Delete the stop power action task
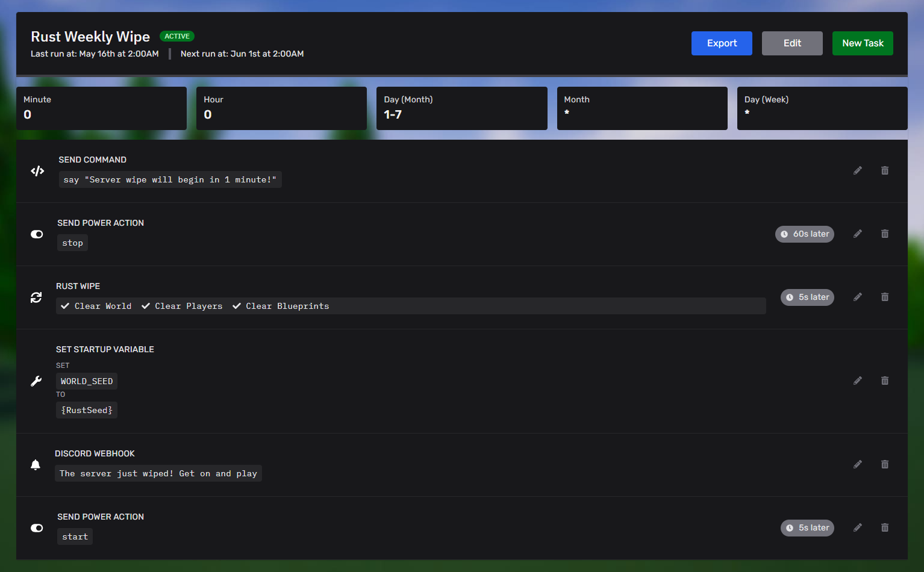 pyautogui.click(x=884, y=234)
